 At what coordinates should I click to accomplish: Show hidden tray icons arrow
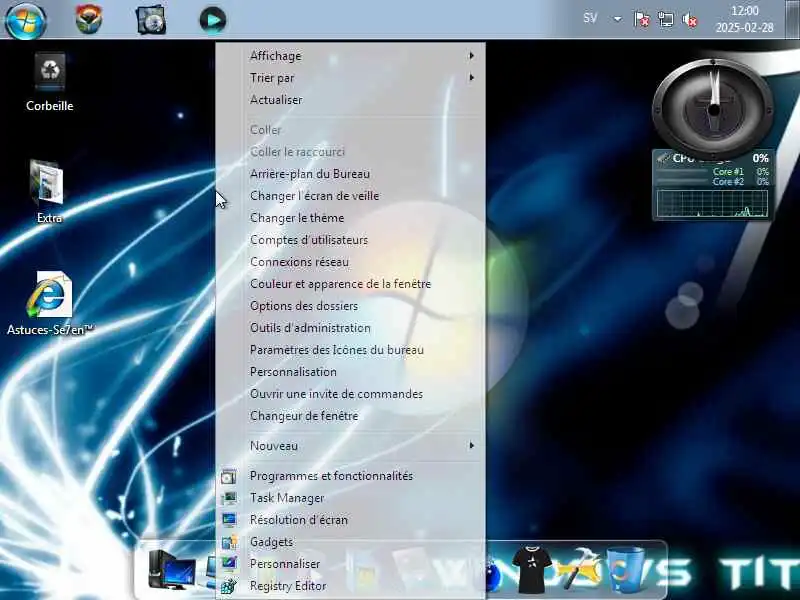tap(617, 19)
